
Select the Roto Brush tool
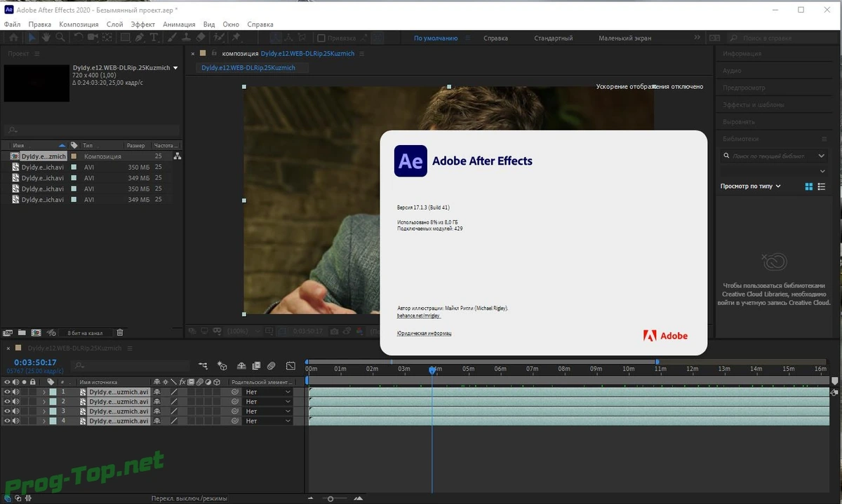218,38
